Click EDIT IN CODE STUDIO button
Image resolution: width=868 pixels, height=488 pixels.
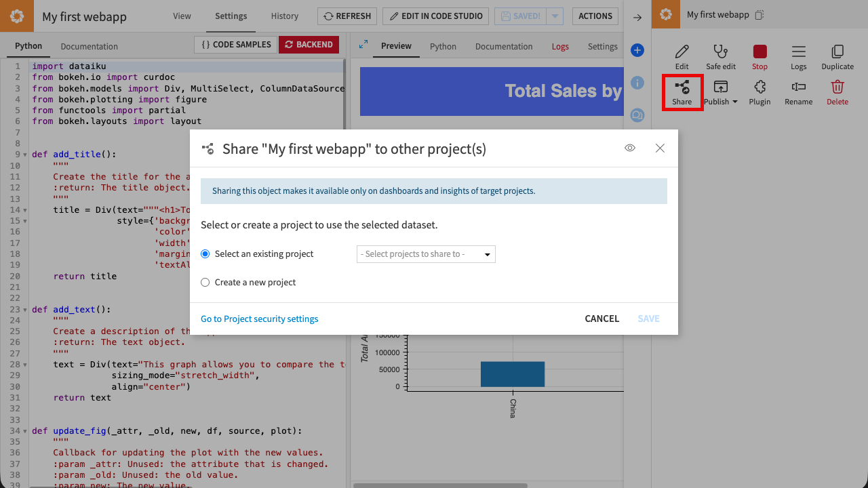click(x=435, y=16)
